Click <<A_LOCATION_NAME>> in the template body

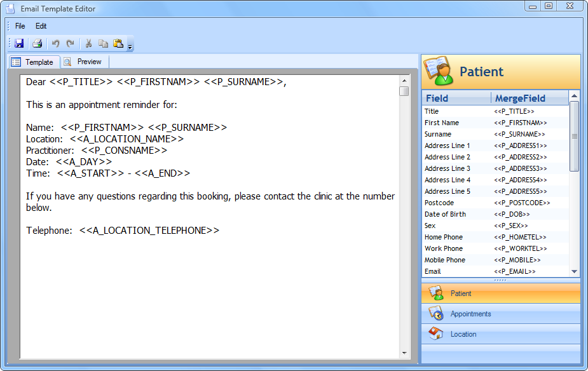pos(126,139)
